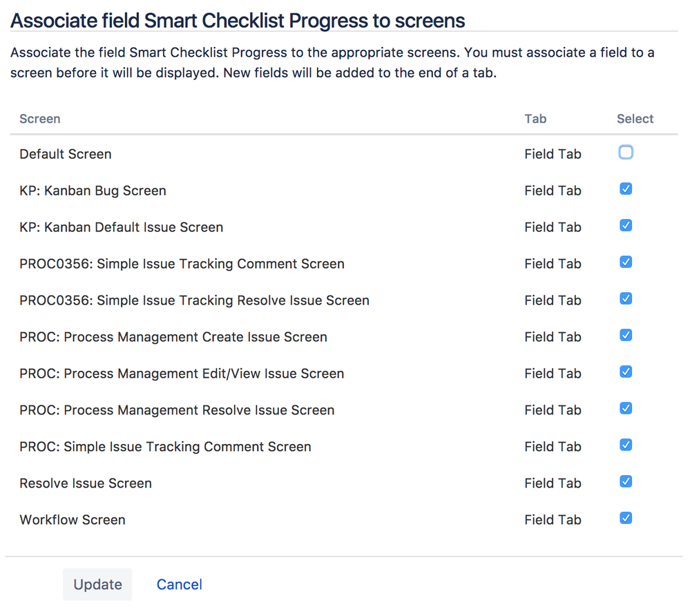Click the Cancel link
Viewport: 690px width, 616px height.
click(x=180, y=584)
